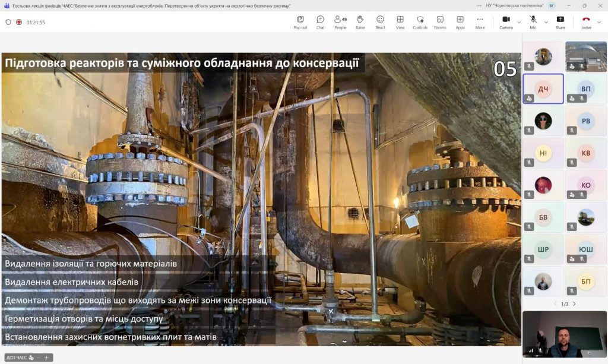The image size is (608, 364).
Task: Click the Share content button
Action: (560, 22)
